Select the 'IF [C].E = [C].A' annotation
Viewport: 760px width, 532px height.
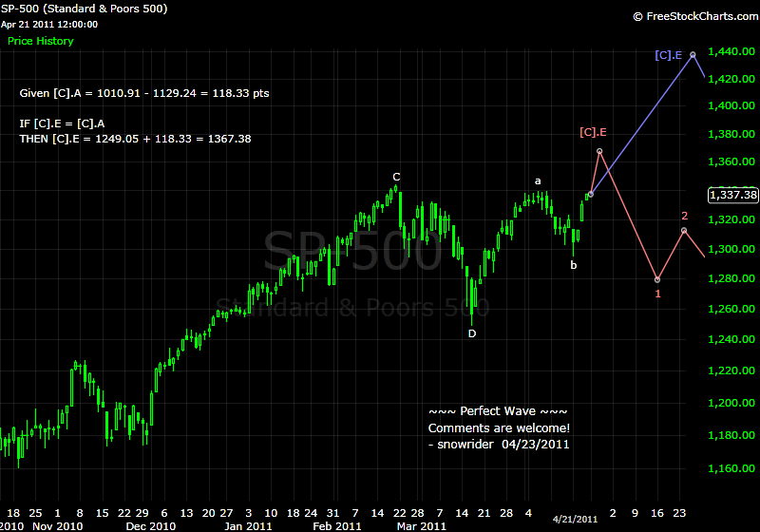62,123
